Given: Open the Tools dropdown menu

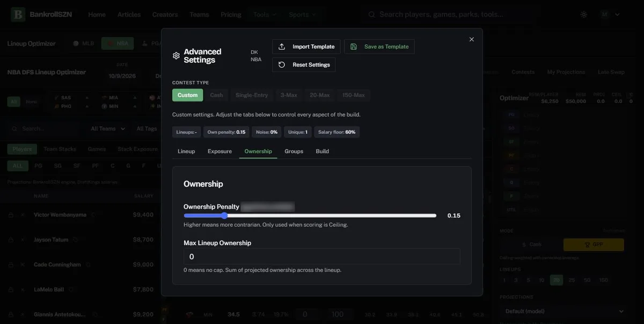Looking at the screenshot, I should pyautogui.click(x=265, y=15).
